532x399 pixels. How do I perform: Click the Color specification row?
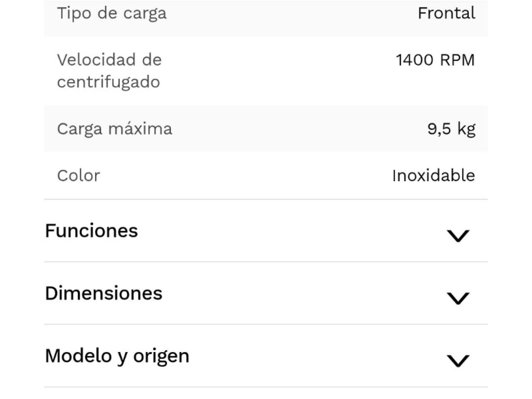266,175
